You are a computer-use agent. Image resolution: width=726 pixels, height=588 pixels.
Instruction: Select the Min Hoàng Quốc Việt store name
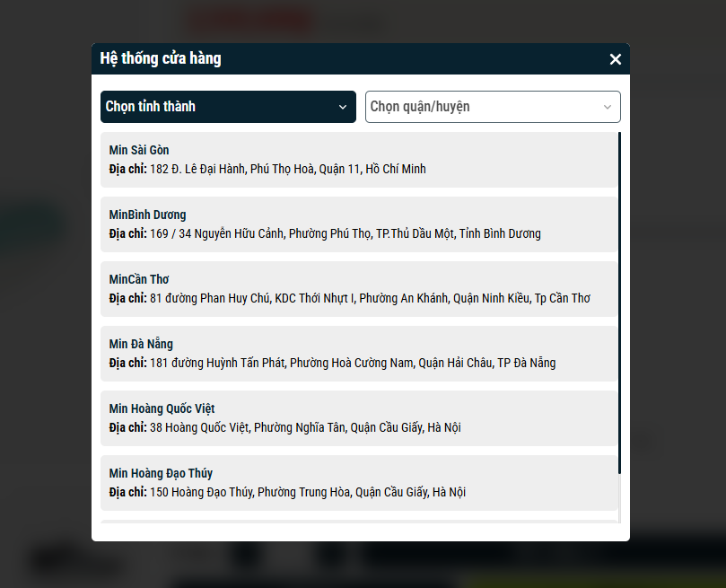(162, 408)
